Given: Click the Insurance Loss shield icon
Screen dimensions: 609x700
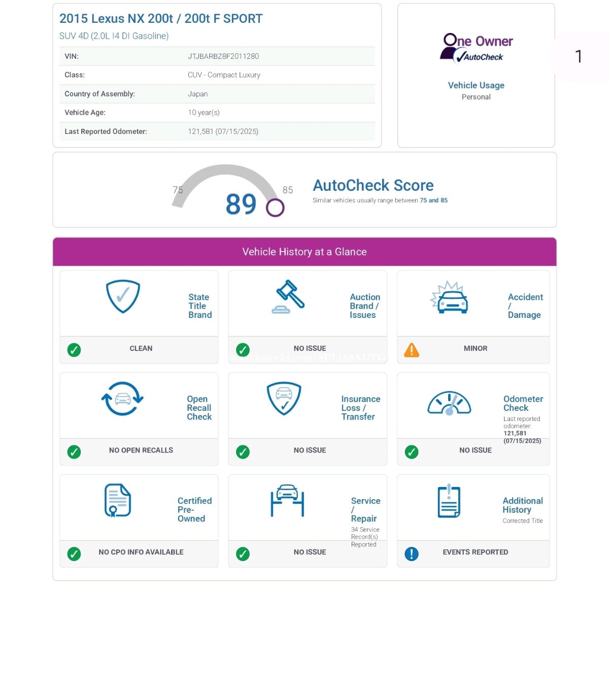Looking at the screenshot, I should (284, 398).
